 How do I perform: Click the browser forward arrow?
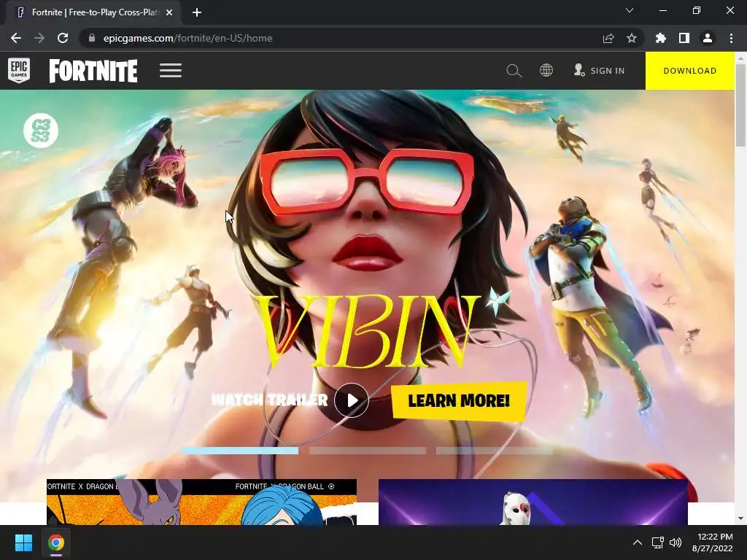click(x=39, y=38)
